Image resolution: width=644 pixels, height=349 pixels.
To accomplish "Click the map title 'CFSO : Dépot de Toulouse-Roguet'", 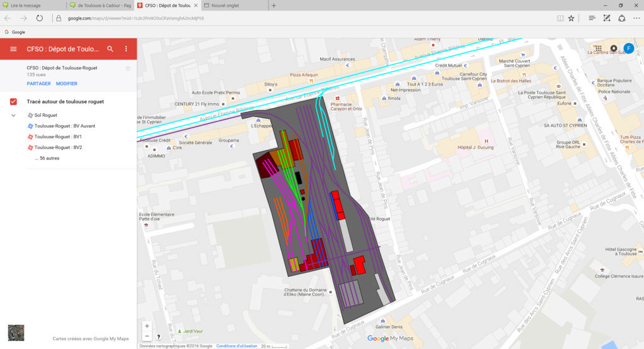I will click(62, 68).
